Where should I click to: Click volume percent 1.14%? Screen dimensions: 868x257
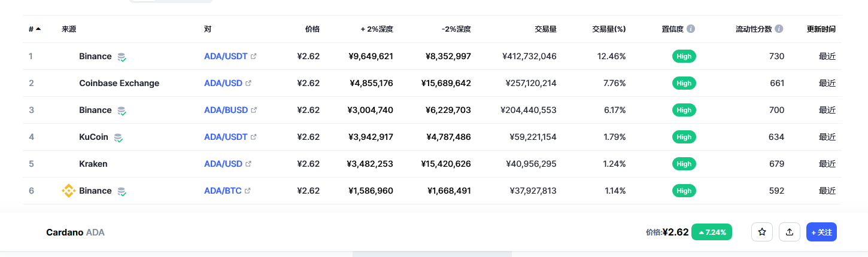pos(614,191)
